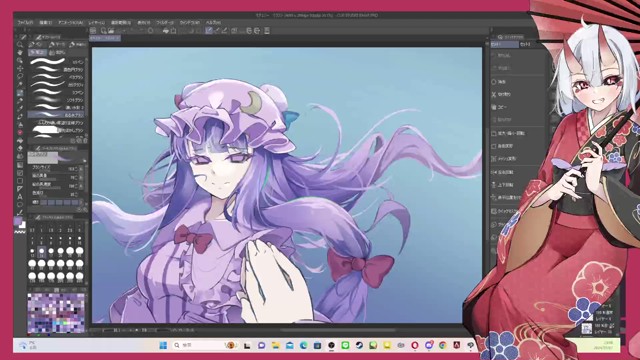Toggle the highlighted Snap to ruler button
This screenshot has height=360, width=640.
(209, 31)
